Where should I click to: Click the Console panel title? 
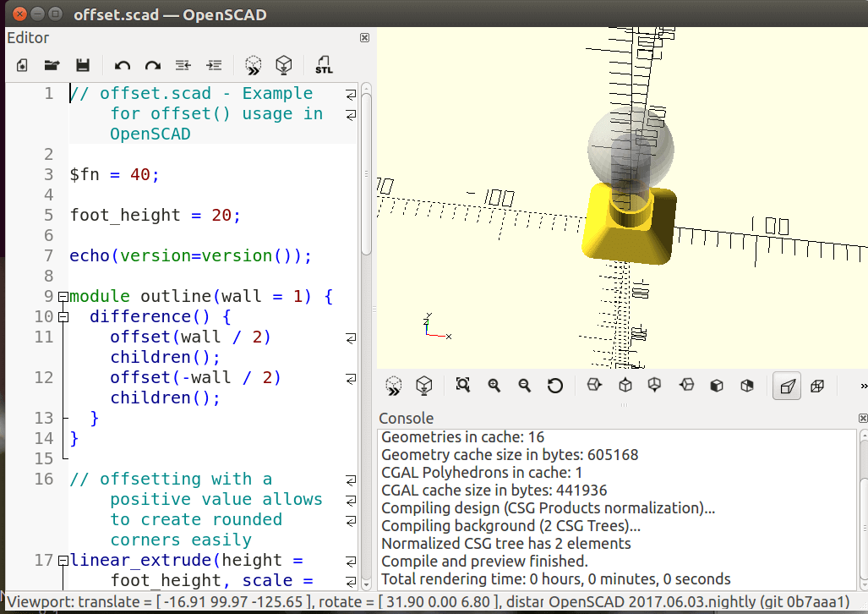(405, 418)
